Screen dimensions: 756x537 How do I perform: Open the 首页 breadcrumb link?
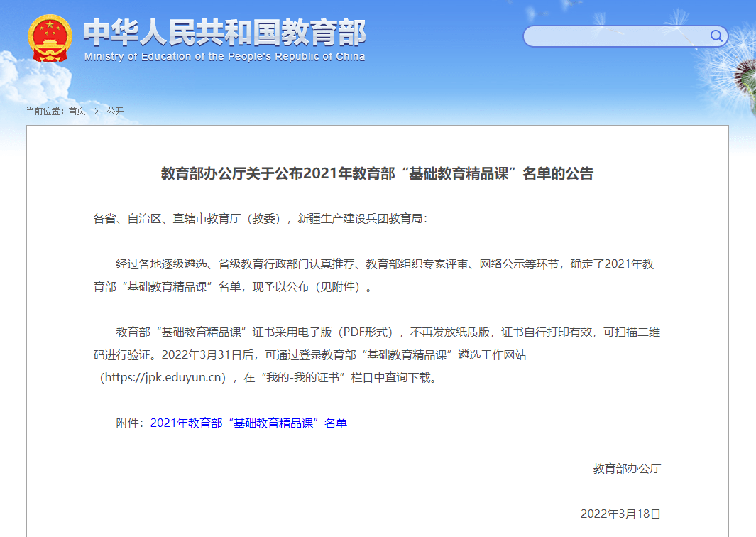coord(77,111)
